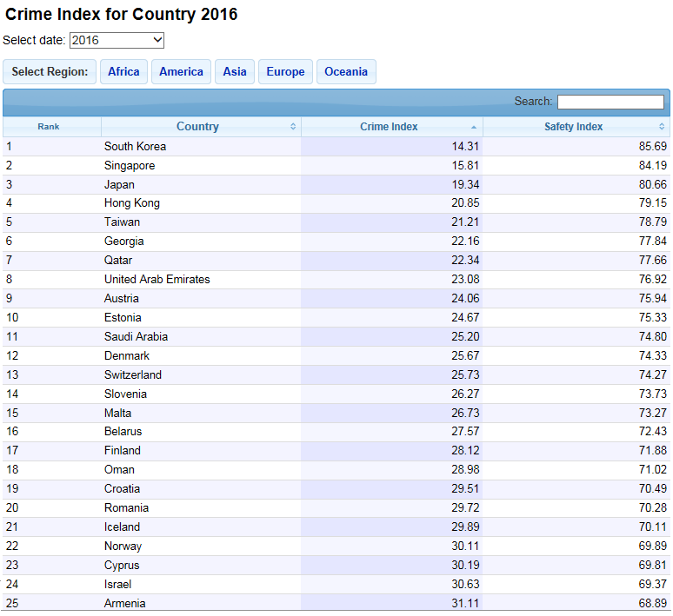673x616 pixels.
Task: Click into the Search input field
Action: [610, 102]
